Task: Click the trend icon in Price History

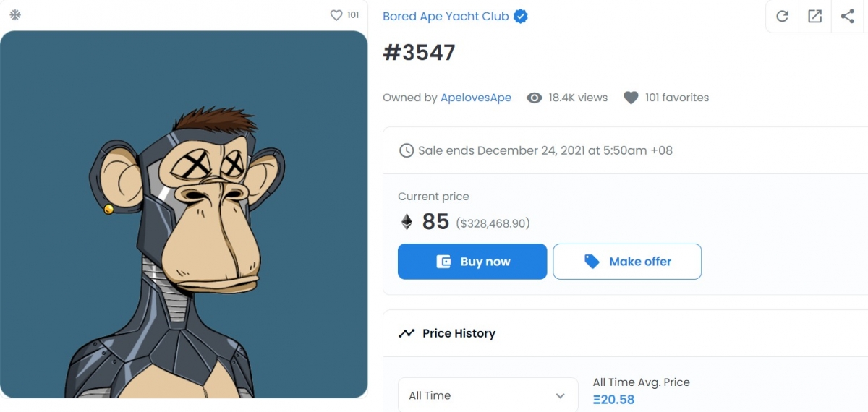Action: (x=407, y=333)
